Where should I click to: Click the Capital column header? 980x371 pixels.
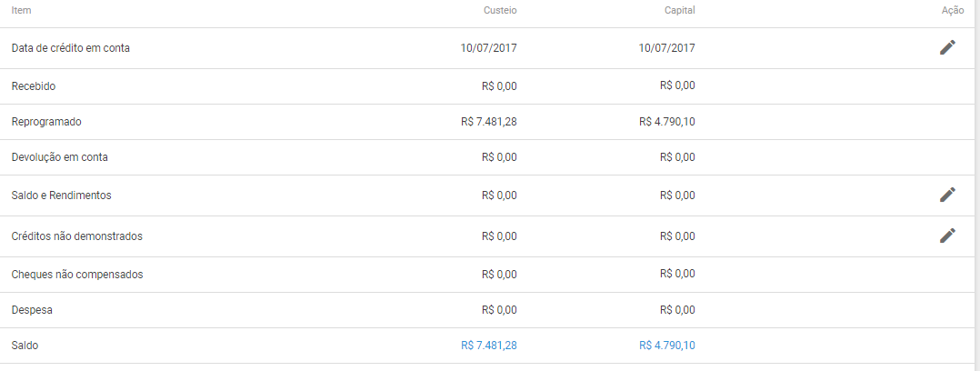point(679,11)
